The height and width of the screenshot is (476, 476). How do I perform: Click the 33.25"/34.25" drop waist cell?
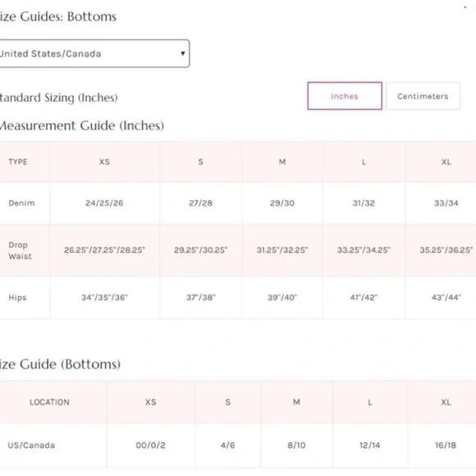coord(364,250)
